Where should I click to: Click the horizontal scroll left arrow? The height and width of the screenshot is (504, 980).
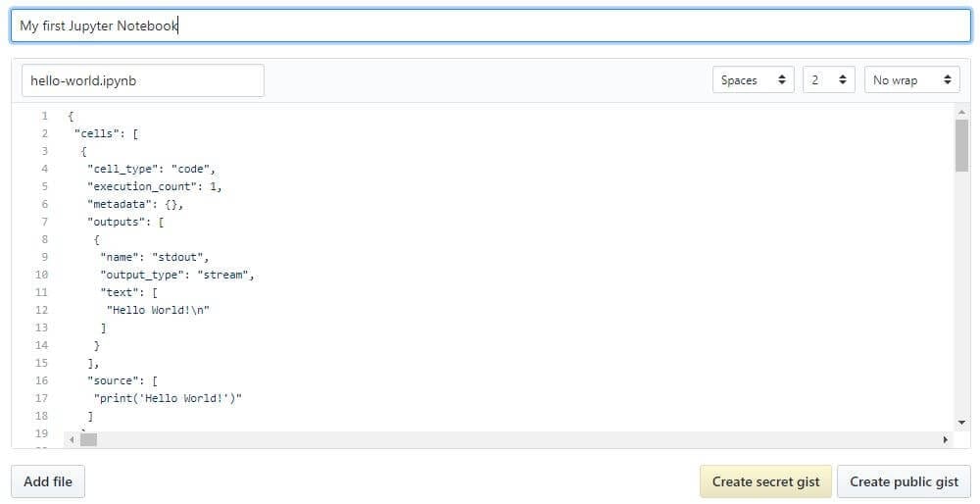(x=72, y=439)
